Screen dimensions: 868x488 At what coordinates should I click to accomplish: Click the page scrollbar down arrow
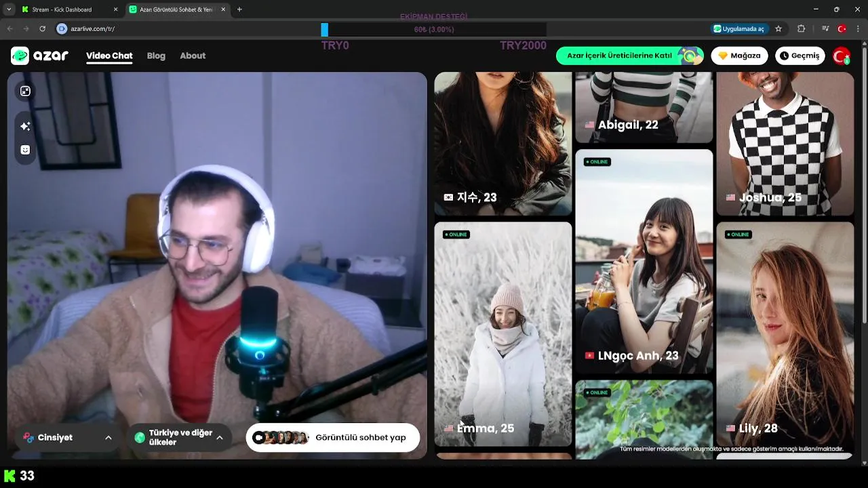point(864,463)
